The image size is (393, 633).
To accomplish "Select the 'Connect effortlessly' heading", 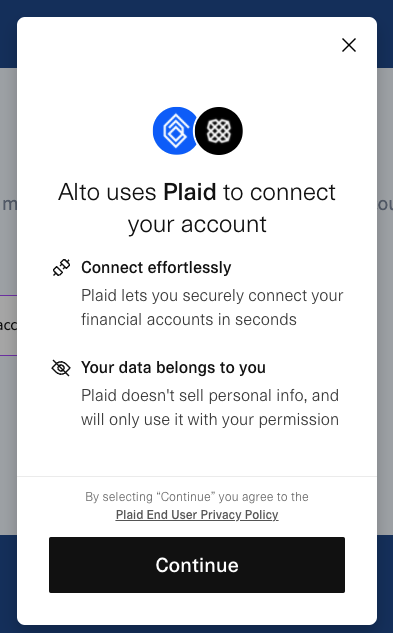I will [156, 267].
